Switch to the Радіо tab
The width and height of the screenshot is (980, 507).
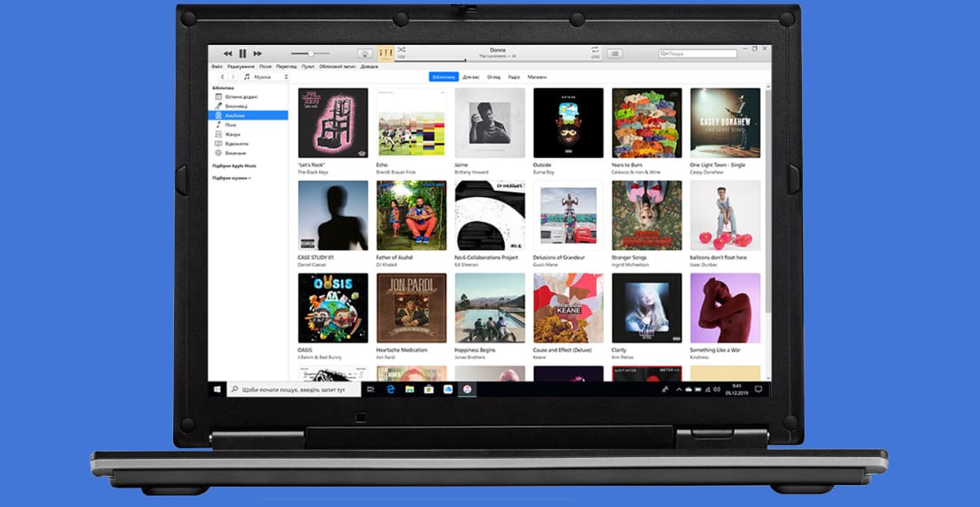click(514, 77)
